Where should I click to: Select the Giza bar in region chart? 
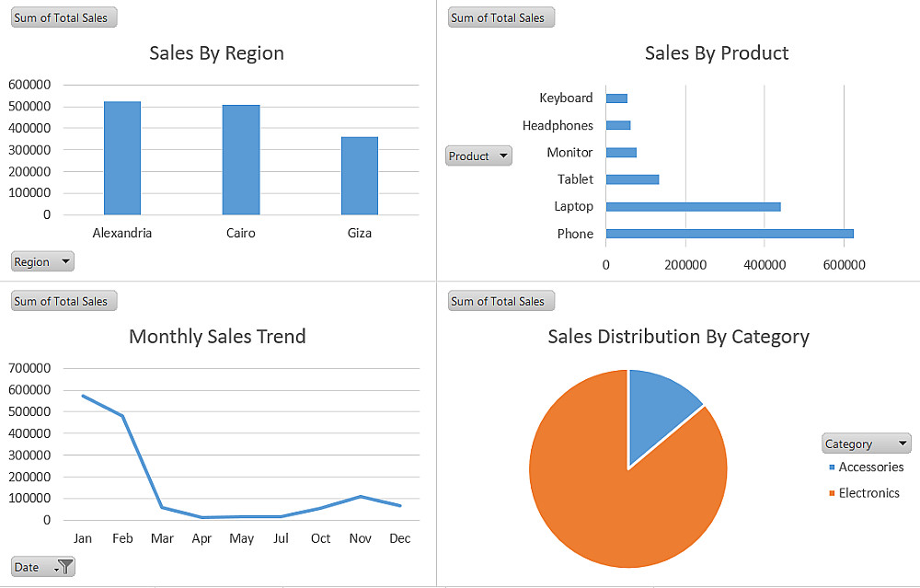coord(360,176)
